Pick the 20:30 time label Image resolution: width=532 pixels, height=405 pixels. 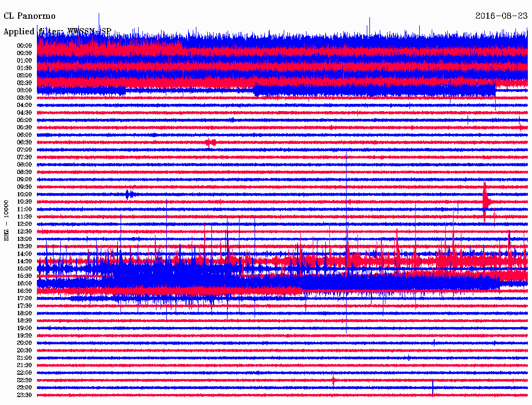click(24, 350)
